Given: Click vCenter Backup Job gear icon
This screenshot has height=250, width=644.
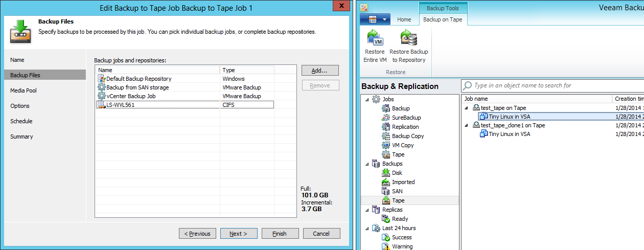Looking at the screenshot, I should [102, 96].
